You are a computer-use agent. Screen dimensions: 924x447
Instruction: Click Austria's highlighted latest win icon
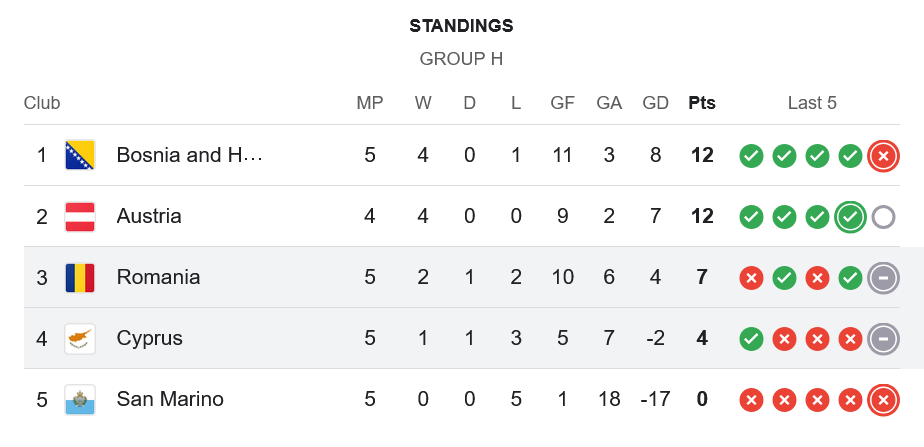850,216
